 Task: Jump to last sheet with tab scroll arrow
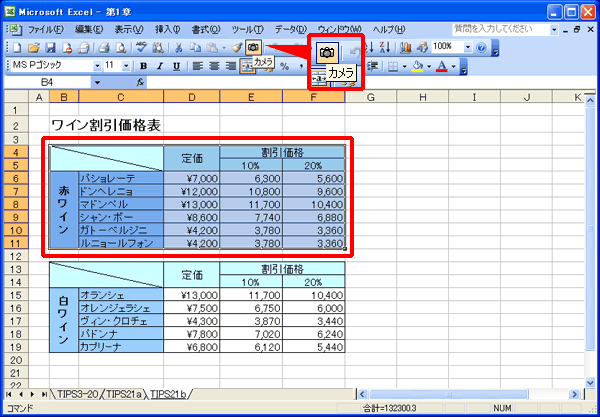pos(44,394)
